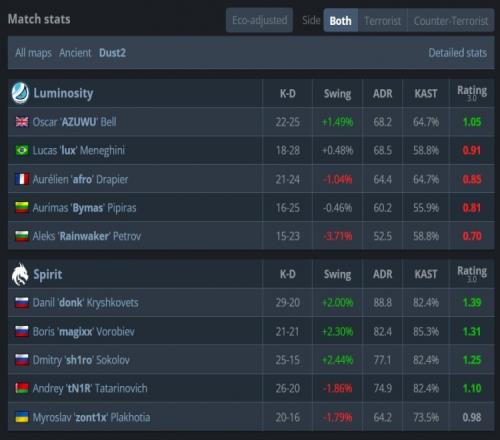Select the Both sides filter
The image size is (500, 440).
(x=340, y=21)
